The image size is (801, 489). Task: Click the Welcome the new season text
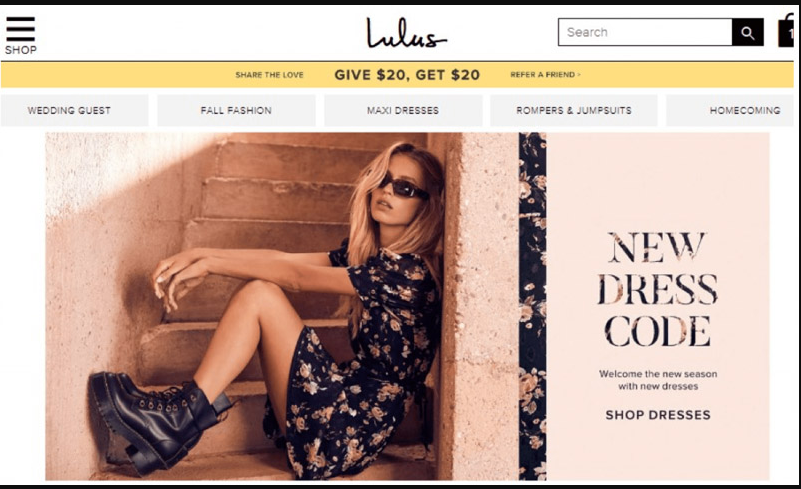pos(658,380)
